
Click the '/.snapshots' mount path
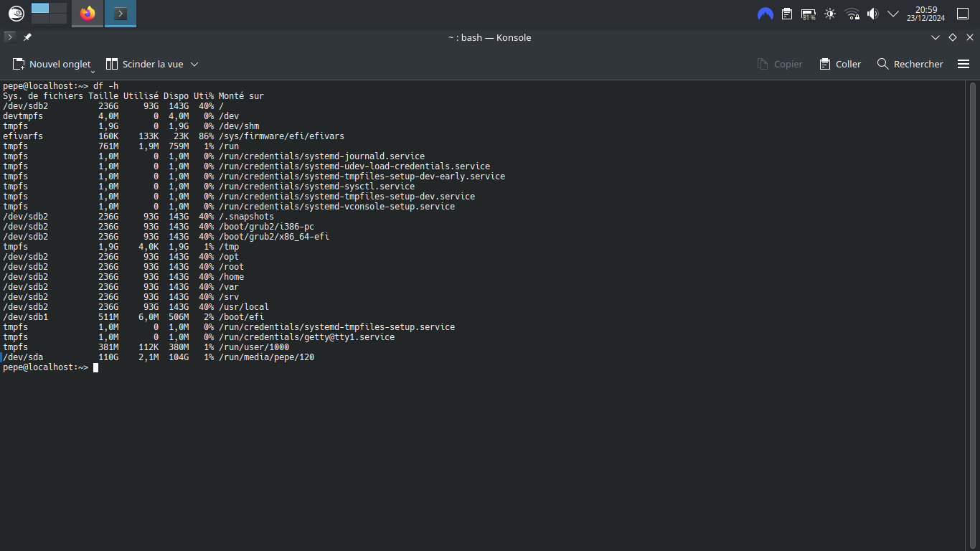point(246,217)
